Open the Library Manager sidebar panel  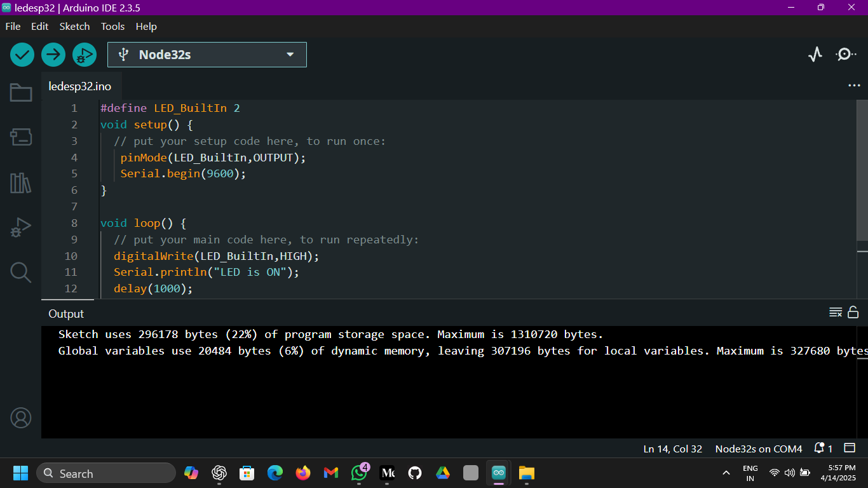[x=20, y=183]
